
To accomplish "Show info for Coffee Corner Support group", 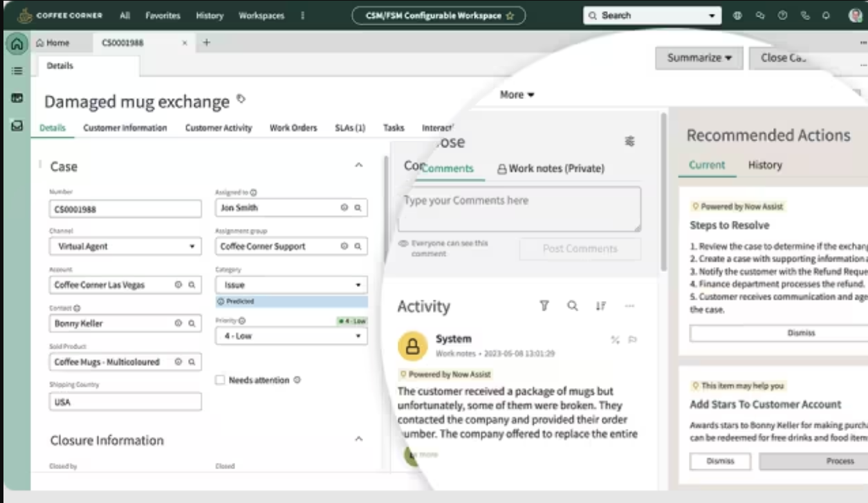I will [344, 246].
